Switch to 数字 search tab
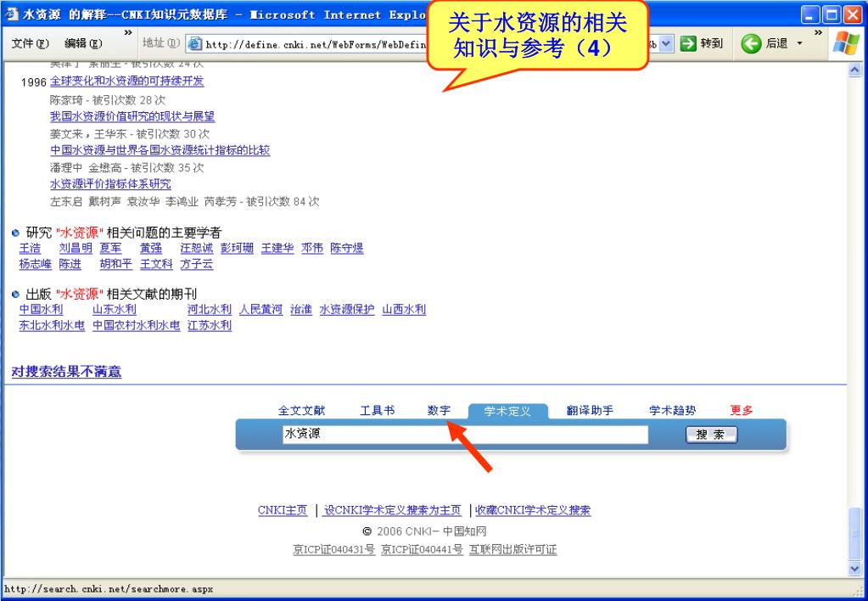868x601 pixels. click(439, 411)
